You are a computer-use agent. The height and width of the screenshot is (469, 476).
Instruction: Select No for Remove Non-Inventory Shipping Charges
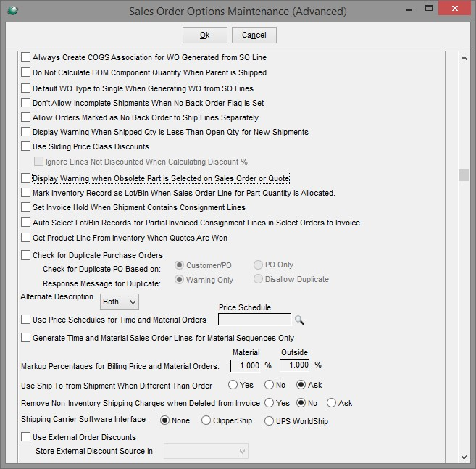coord(301,403)
